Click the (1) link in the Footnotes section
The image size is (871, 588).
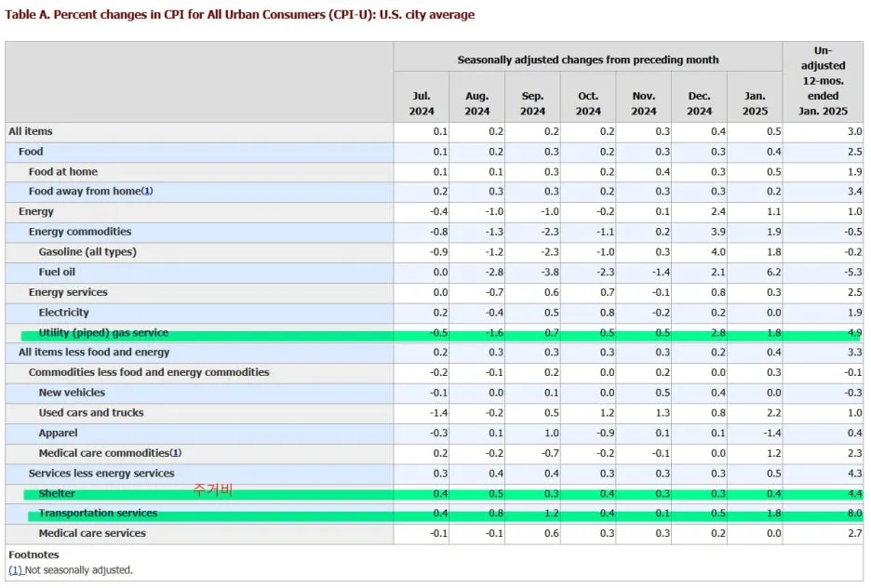pos(16,570)
